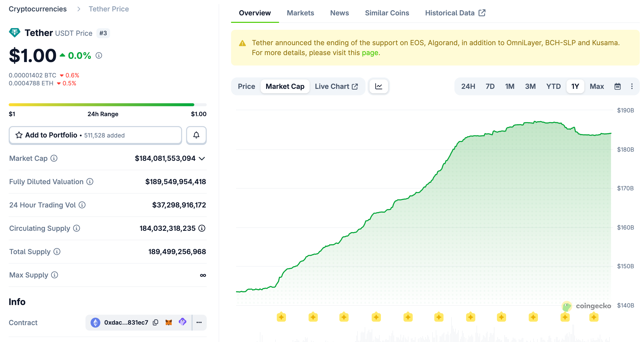Click the info icon next to Market Cap
This screenshot has height=342, width=644.
(54, 158)
